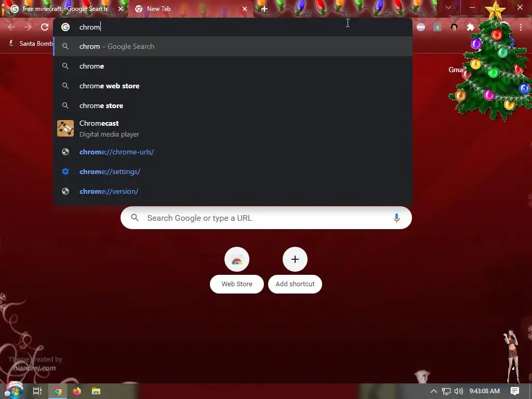Select the 'chrome' search suggestion

[x=233, y=66]
